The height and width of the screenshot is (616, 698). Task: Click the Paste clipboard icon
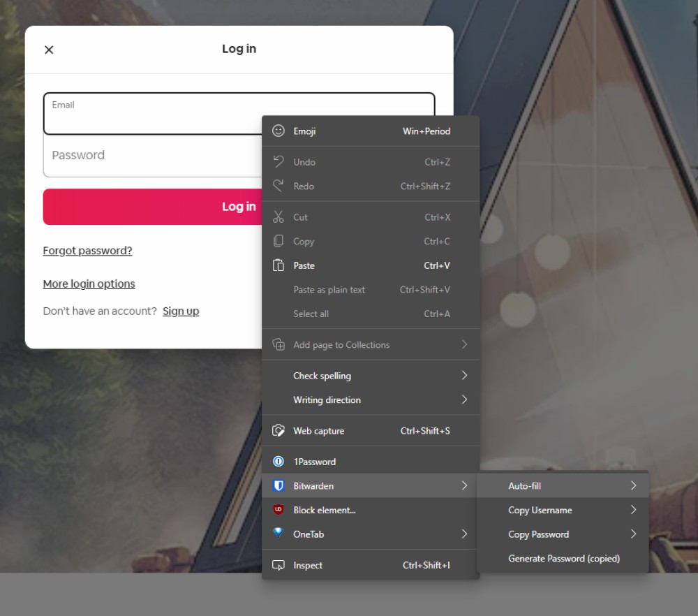tap(279, 265)
